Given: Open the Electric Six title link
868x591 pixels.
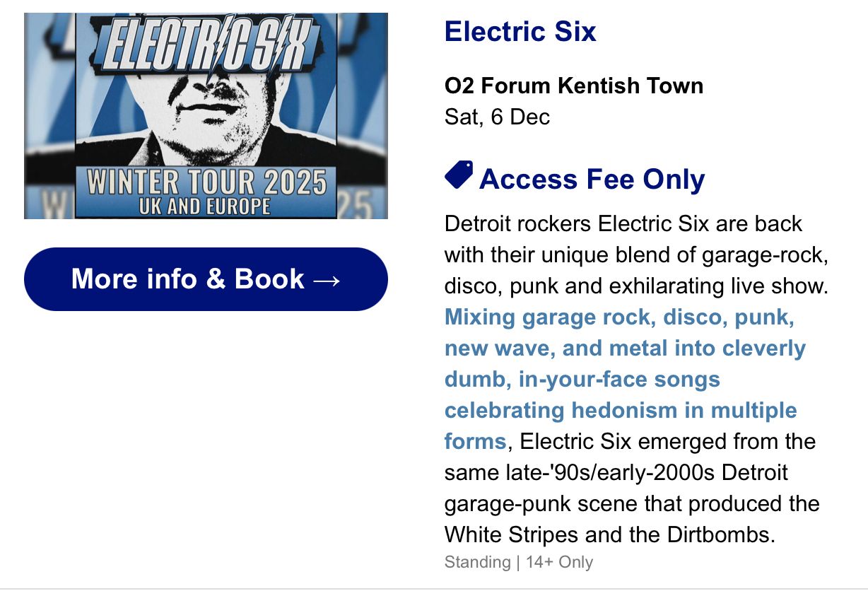Looking at the screenshot, I should 520,32.
